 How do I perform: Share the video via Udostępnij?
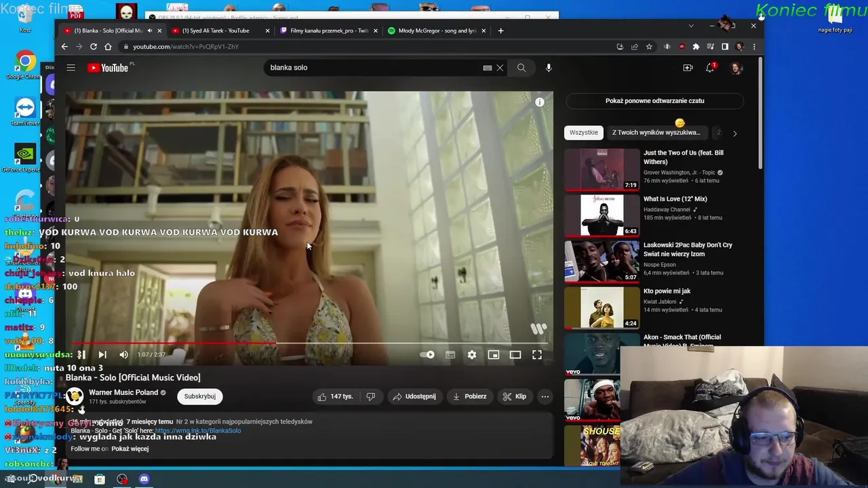414,396
